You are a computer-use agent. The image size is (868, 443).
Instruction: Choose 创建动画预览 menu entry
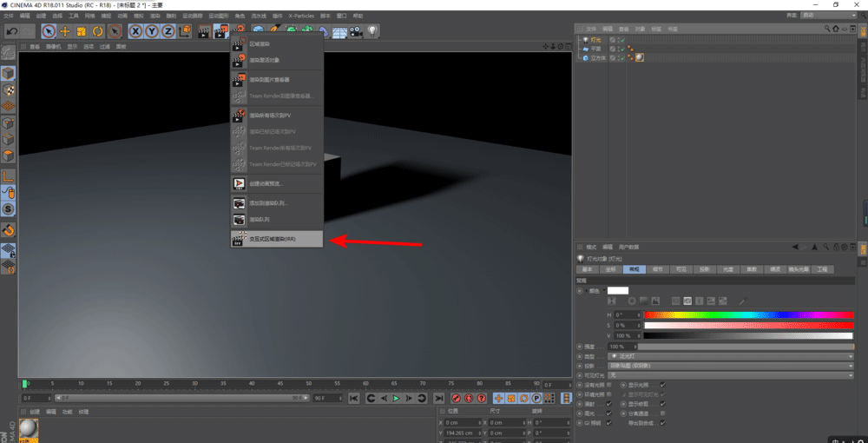click(x=277, y=183)
